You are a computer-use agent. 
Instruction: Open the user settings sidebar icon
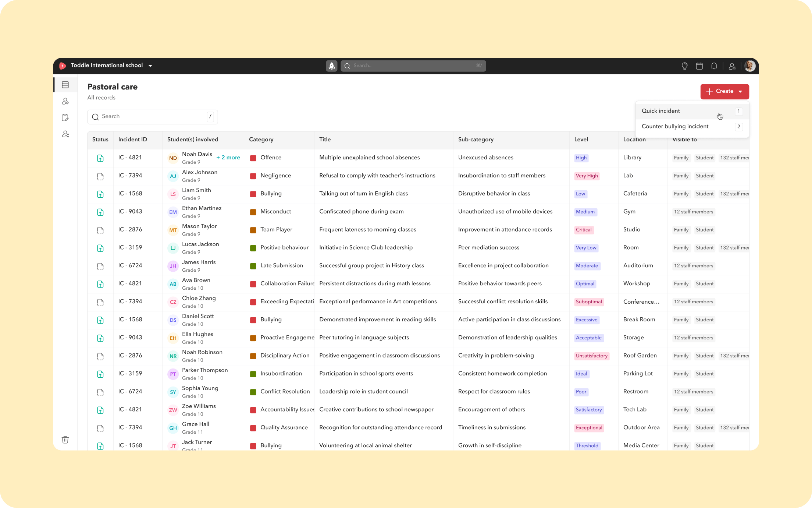[x=65, y=134]
